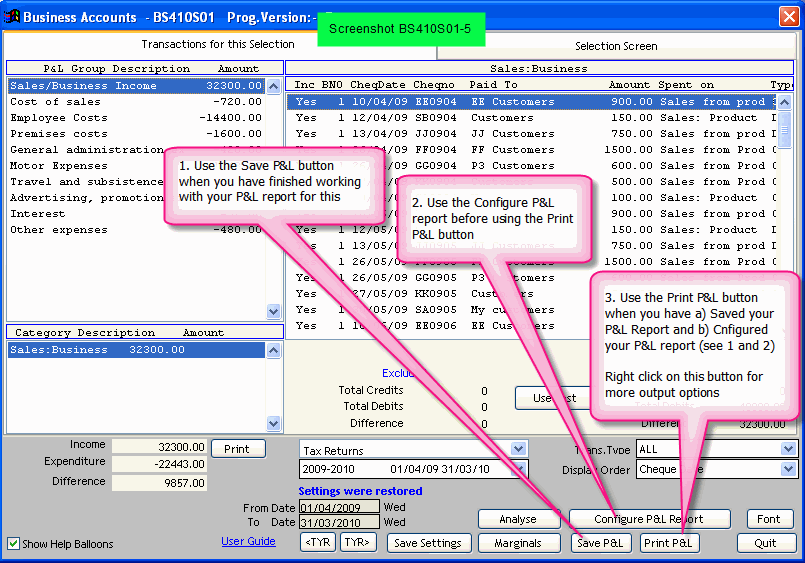The height and width of the screenshot is (563, 805).
Task: Open the Trans.Type ALL dropdown
Action: [788, 450]
